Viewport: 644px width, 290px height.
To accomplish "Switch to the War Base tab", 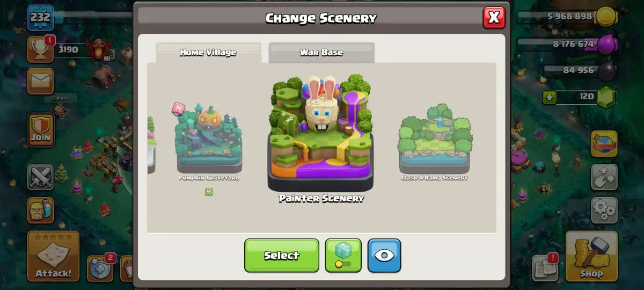I will tap(321, 53).
